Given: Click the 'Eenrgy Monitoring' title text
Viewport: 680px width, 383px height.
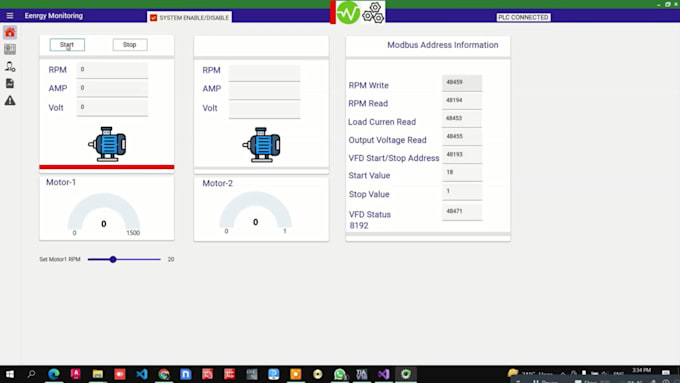Looking at the screenshot, I should point(53,16).
